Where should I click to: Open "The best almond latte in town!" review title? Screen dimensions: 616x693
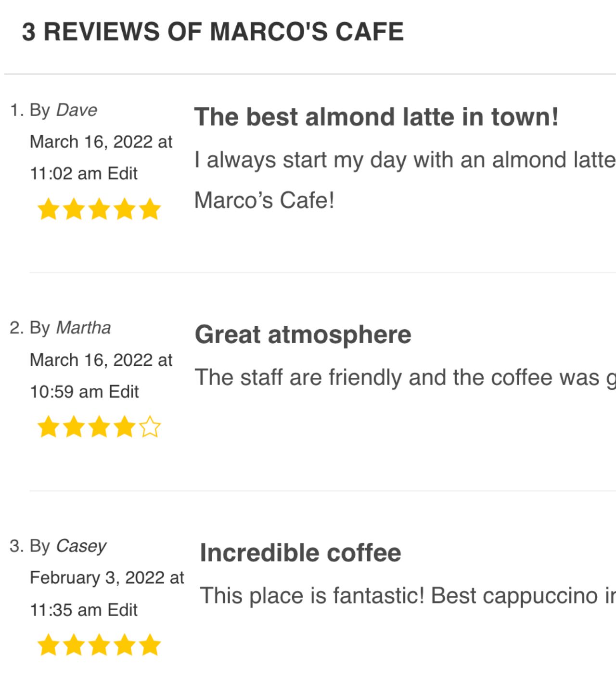tap(376, 117)
